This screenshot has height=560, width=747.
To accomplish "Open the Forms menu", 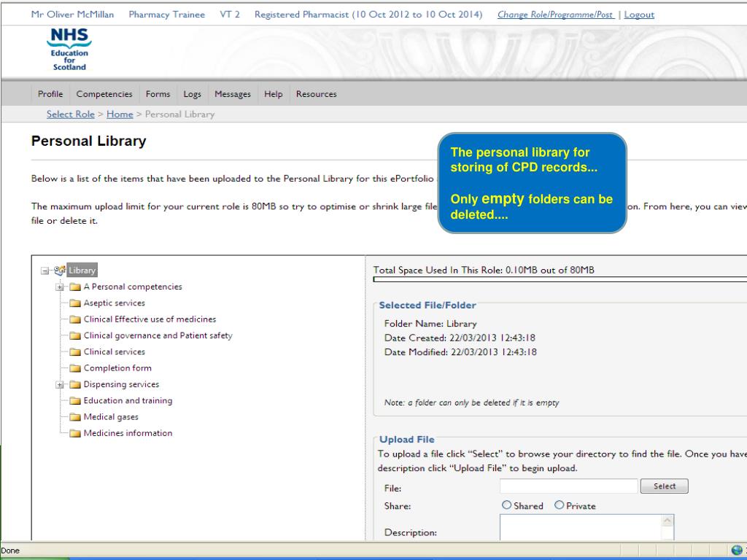I will 158,94.
